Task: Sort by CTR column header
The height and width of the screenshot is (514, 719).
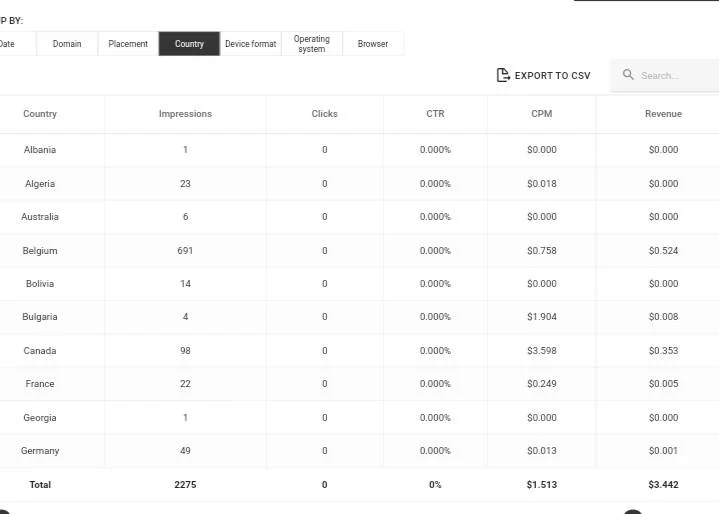Action: (435, 114)
